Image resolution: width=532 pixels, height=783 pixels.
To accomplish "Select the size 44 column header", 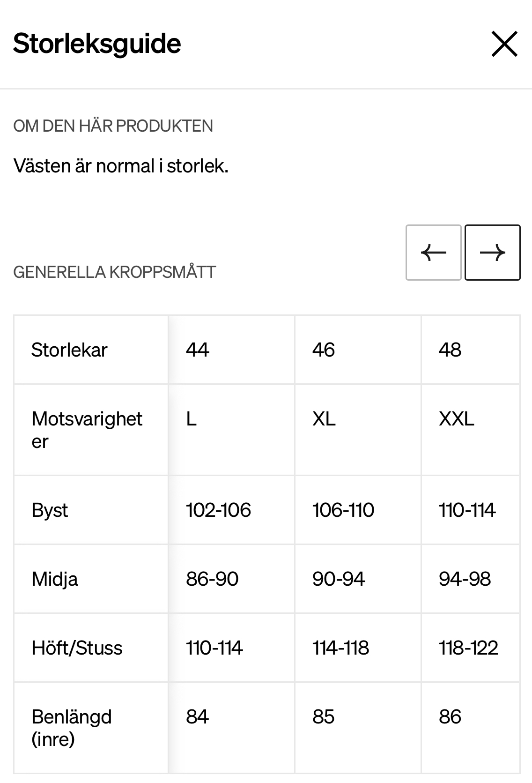I will point(232,350).
